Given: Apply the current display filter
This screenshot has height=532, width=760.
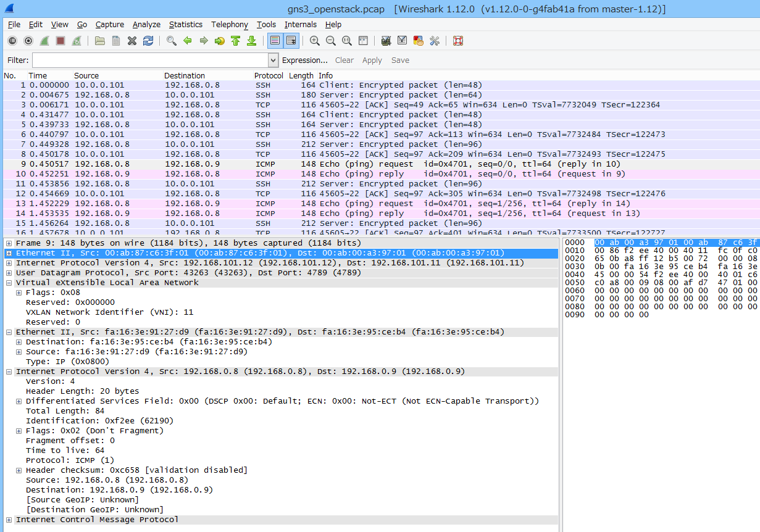Looking at the screenshot, I should pos(372,60).
